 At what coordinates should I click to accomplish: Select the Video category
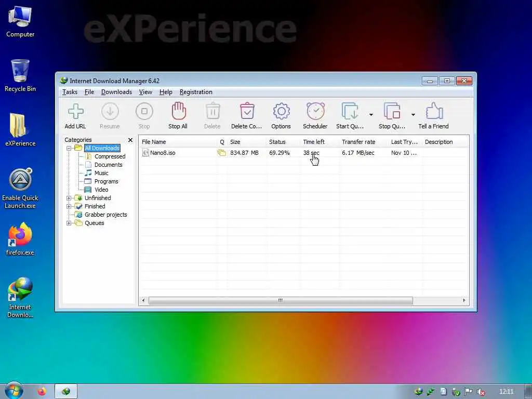(101, 190)
